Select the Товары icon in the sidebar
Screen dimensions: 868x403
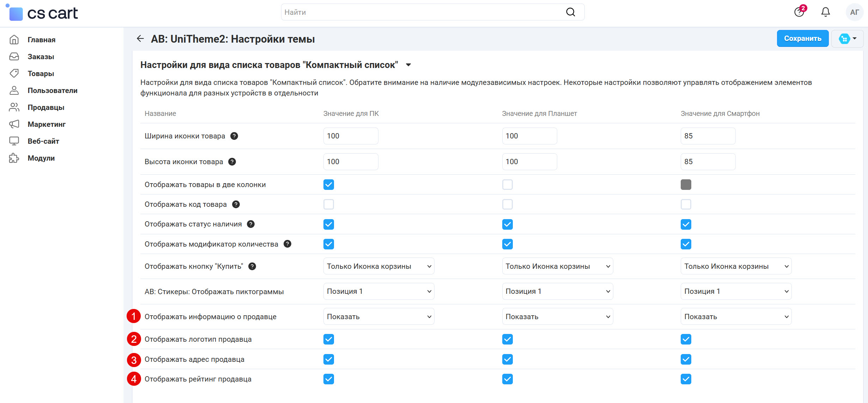pyautogui.click(x=14, y=73)
